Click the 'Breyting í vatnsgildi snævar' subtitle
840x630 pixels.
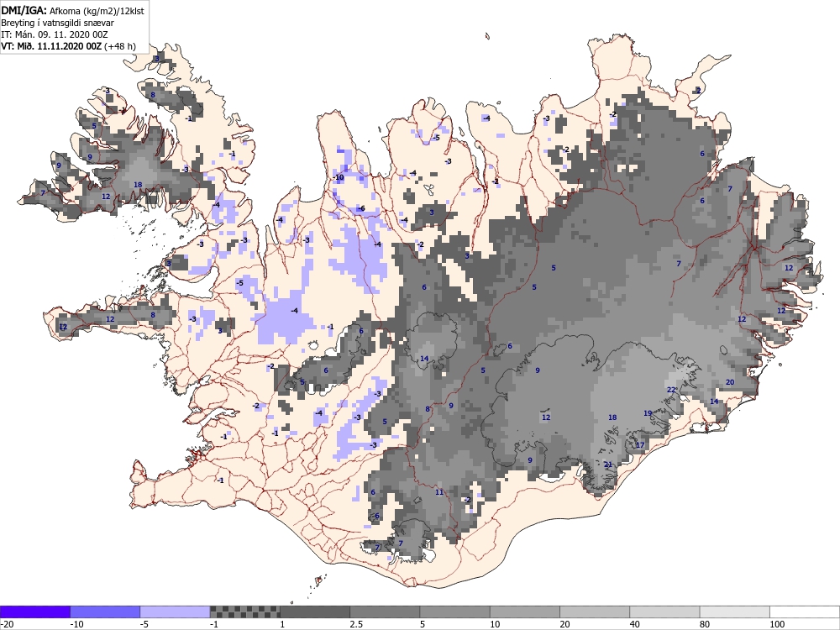(58, 23)
